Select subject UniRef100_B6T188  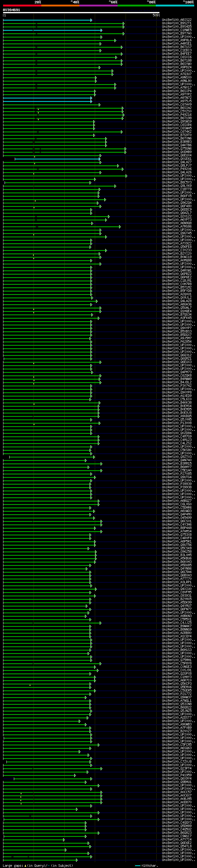point(177,60)
